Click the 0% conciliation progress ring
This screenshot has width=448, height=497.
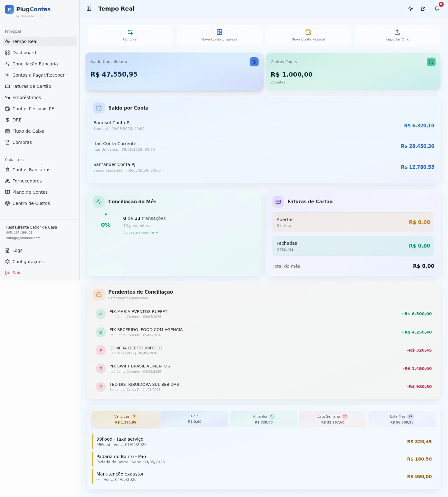click(x=106, y=225)
